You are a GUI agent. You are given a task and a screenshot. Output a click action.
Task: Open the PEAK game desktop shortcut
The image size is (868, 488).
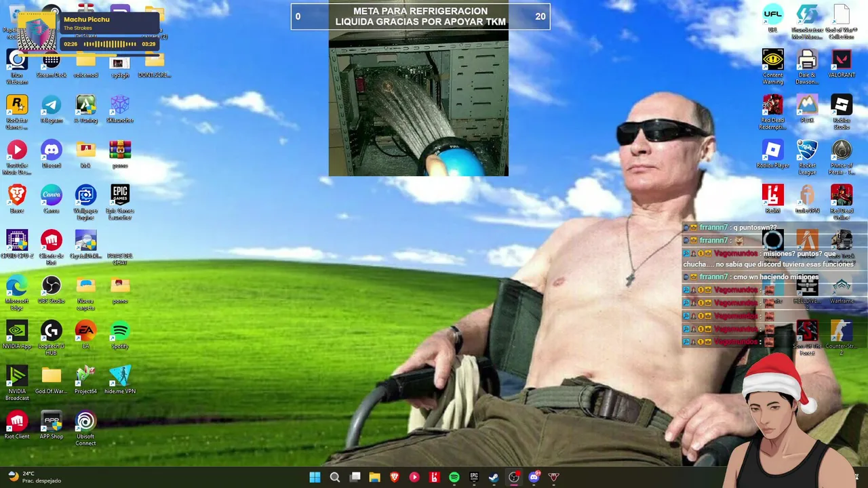[x=807, y=110]
